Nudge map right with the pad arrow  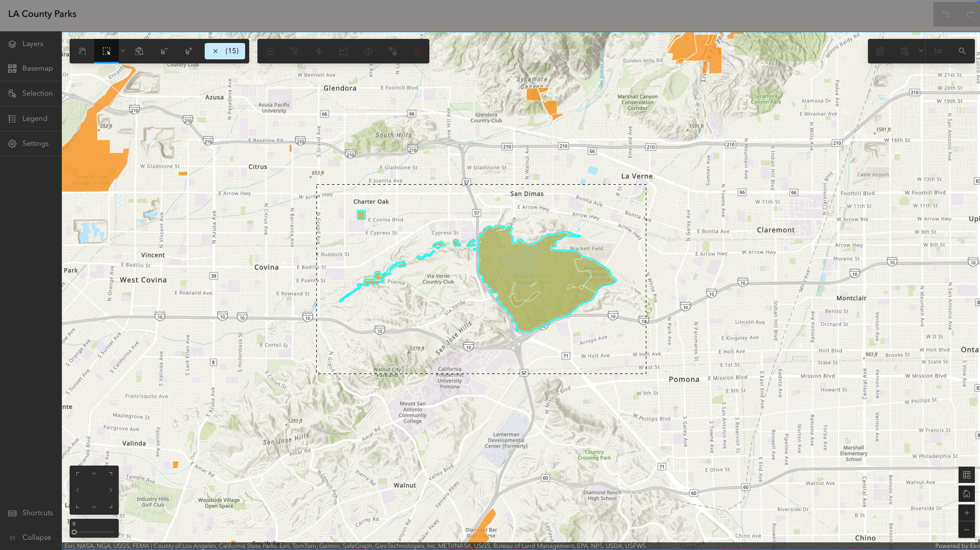111,490
